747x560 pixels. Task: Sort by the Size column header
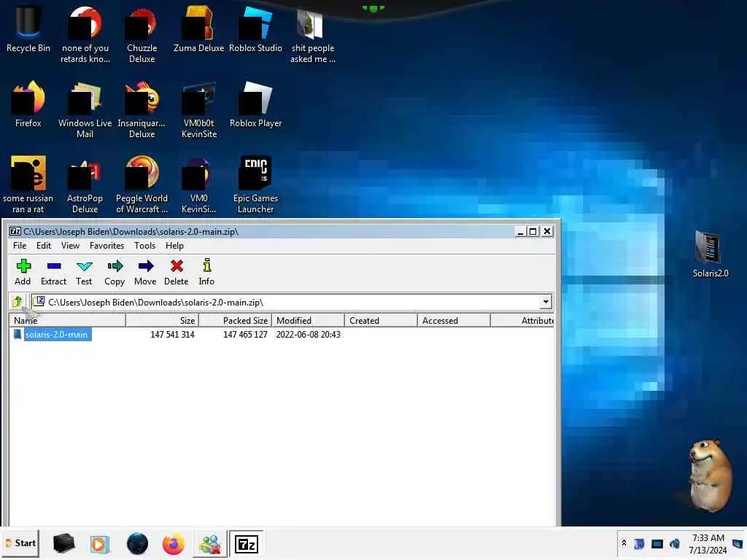click(162, 321)
